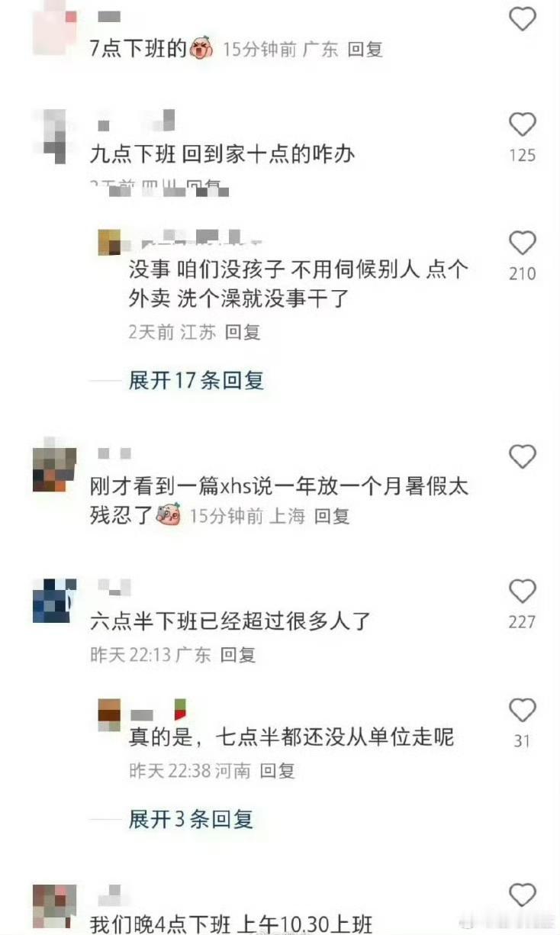The width and height of the screenshot is (560, 935).
Task: Open avatar of the '没事 咱们没孩子' replier
Action: coord(110,241)
